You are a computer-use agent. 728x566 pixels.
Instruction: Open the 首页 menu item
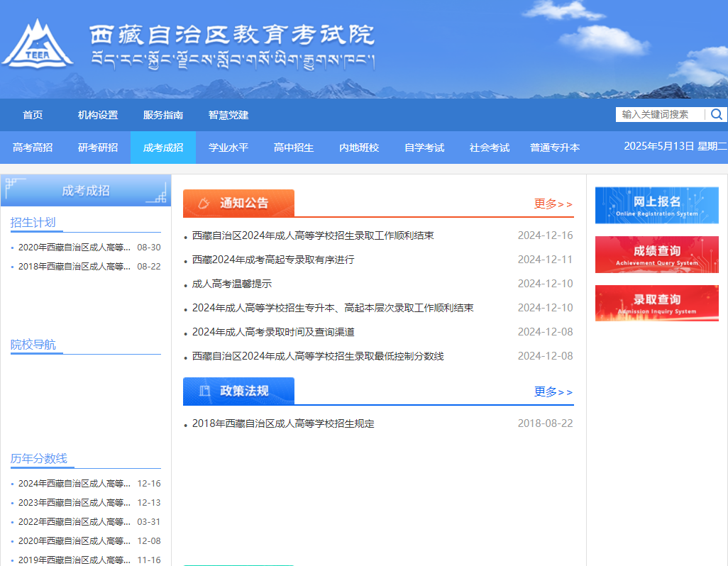pos(34,114)
